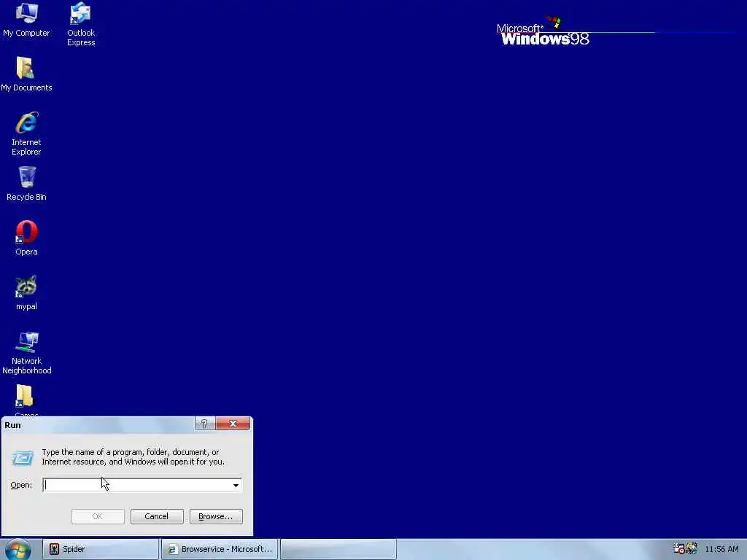Image resolution: width=747 pixels, height=560 pixels.
Task: Click the 11:56 AM taskbar clock
Action: (721, 549)
